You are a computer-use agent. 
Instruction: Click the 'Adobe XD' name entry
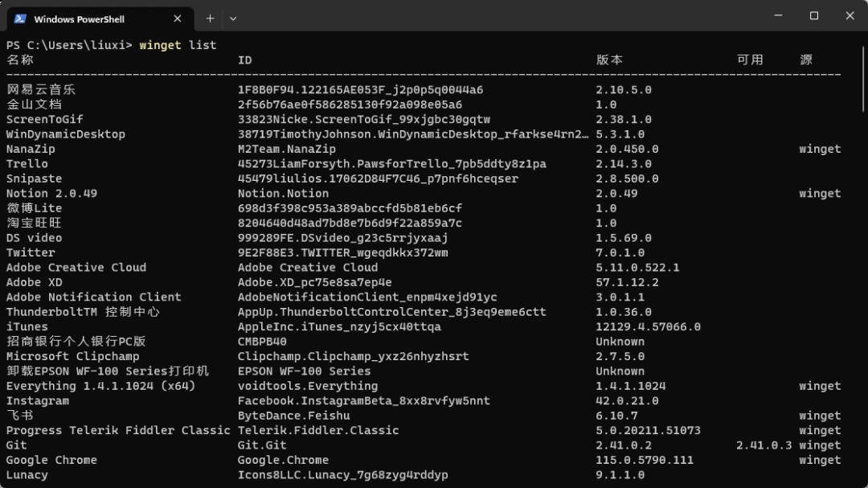click(35, 282)
